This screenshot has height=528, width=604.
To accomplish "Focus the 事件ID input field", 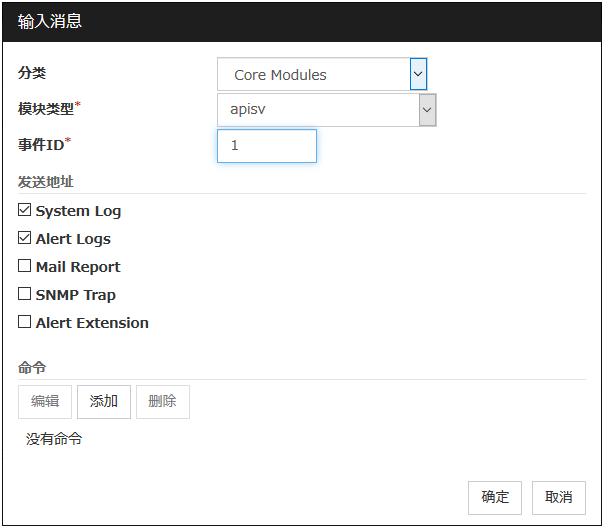I will point(267,146).
